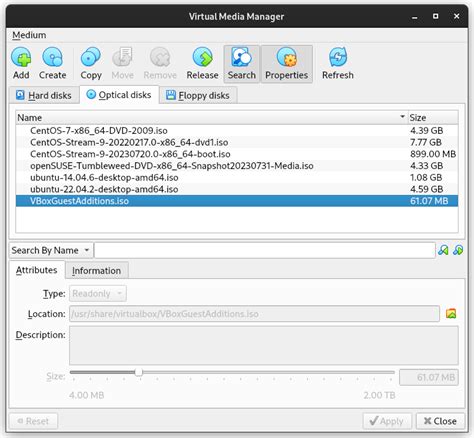Minimize the Virtual Media Manager window
This screenshot has width=474, height=438.
415,17
